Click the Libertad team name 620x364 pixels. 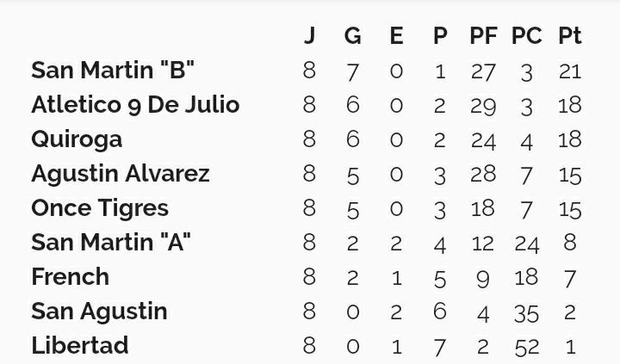click(80, 345)
